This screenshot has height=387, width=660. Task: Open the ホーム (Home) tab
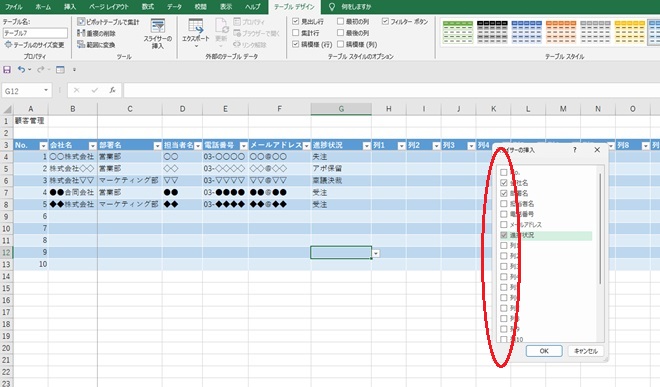pos(43,7)
